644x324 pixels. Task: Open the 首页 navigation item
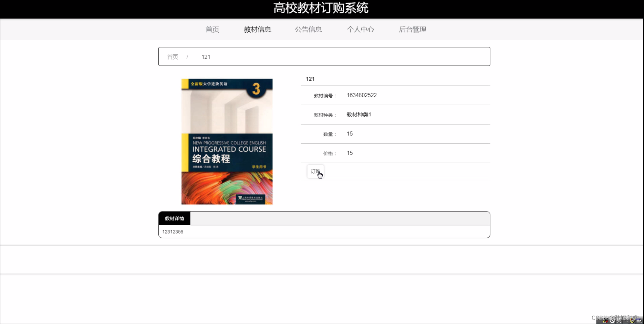point(212,30)
